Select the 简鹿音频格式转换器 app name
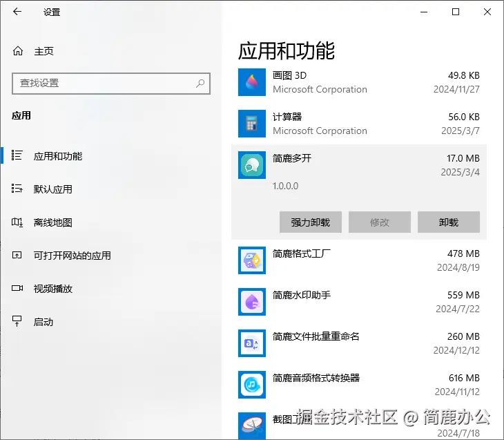 point(316,378)
